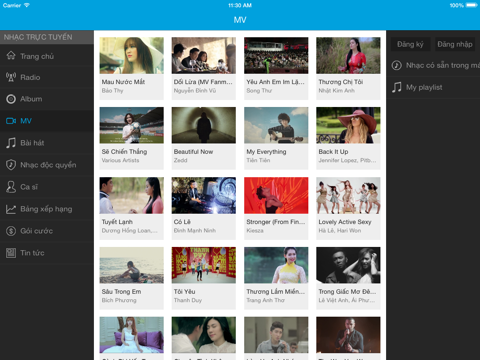The width and height of the screenshot is (480, 360).
Task: Open the Mau Nước Mắt video thumbnail
Action: coord(132,55)
